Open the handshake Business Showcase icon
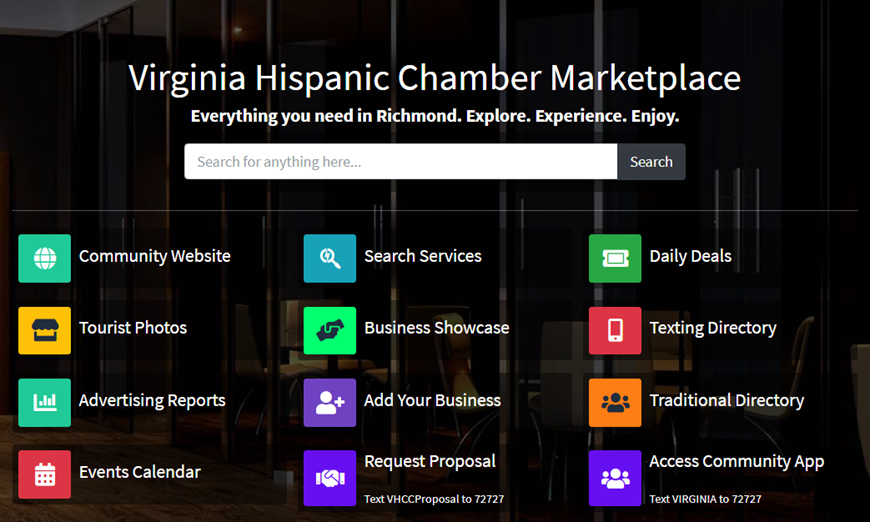This screenshot has width=870, height=522. point(330,331)
